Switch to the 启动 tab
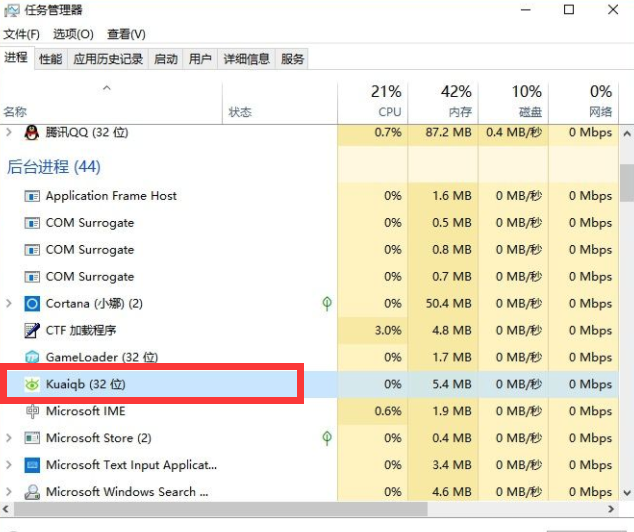634x532 pixels. (x=166, y=59)
